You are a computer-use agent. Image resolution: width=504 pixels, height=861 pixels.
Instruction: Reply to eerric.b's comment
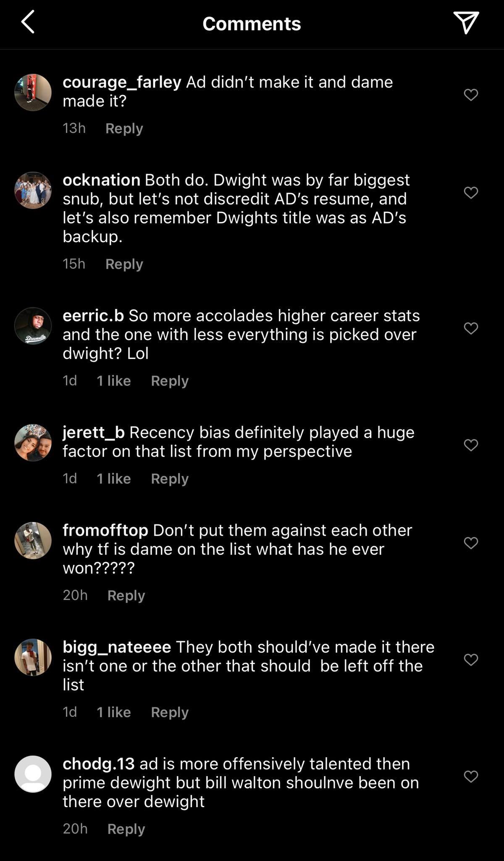(x=169, y=381)
